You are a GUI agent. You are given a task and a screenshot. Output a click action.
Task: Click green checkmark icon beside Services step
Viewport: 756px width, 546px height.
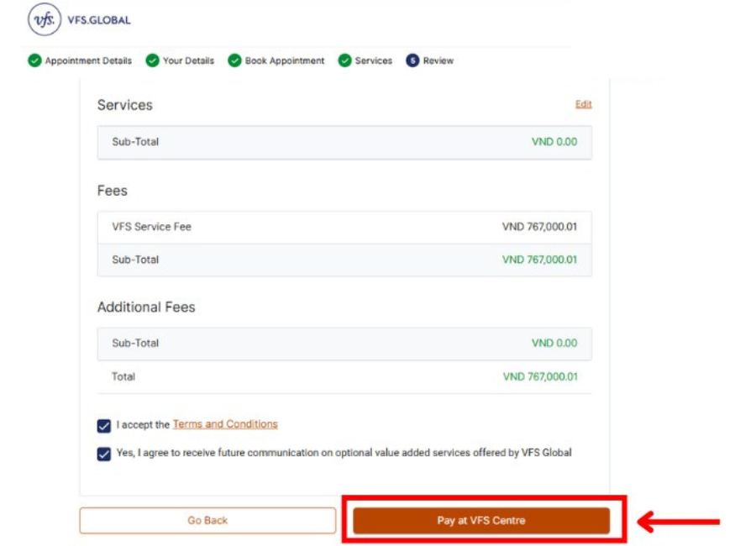tap(344, 60)
